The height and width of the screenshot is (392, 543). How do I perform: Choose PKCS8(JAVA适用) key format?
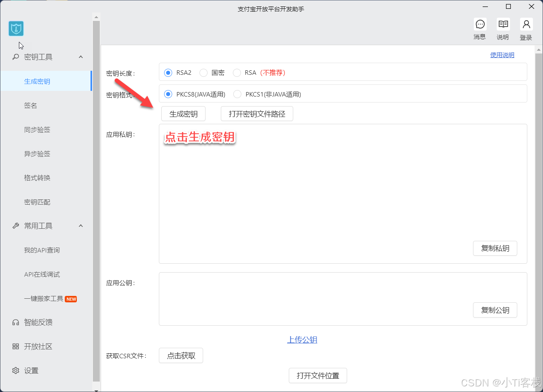[x=168, y=94]
